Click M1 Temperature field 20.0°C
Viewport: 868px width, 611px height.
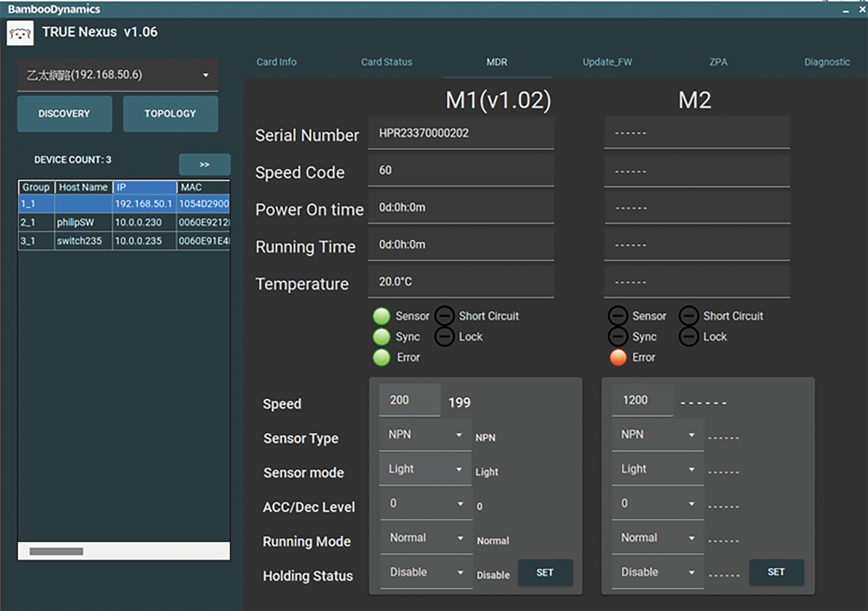pyautogui.click(x=461, y=282)
